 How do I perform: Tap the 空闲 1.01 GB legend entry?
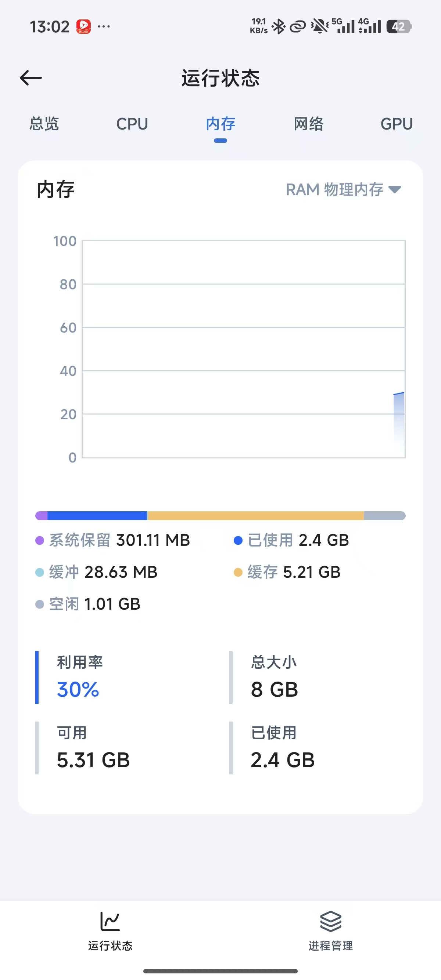pos(88,604)
